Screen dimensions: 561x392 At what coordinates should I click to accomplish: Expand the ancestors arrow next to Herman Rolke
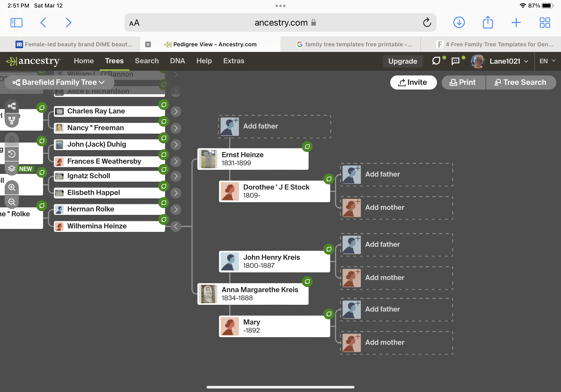[x=176, y=209]
